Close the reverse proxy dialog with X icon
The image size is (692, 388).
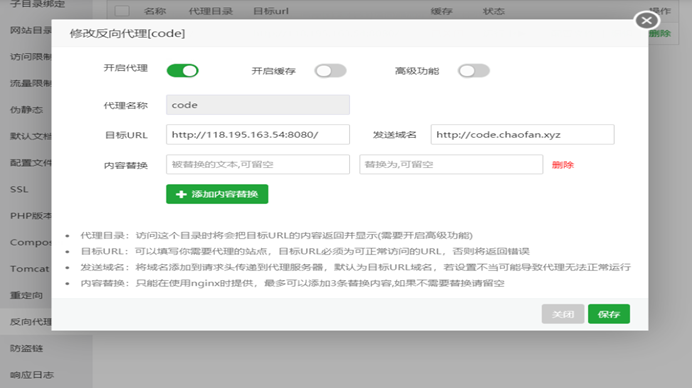pos(647,20)
